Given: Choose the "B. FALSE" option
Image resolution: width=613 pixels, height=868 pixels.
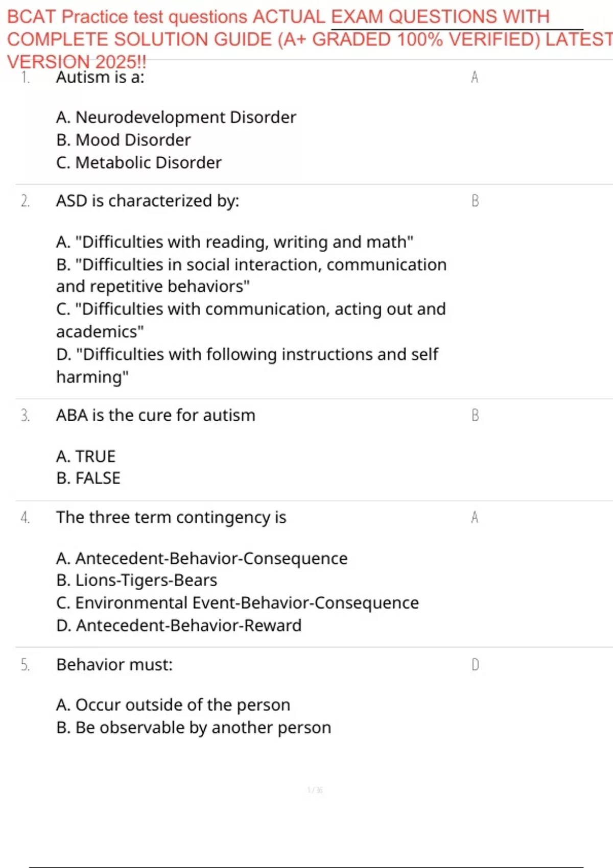Looking at the screenshot, I should pyautogui.click(x=88, y=478).
